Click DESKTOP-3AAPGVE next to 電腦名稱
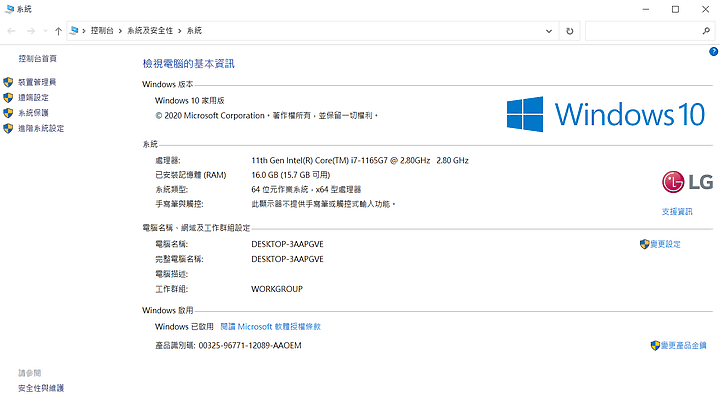 [287, 244]
